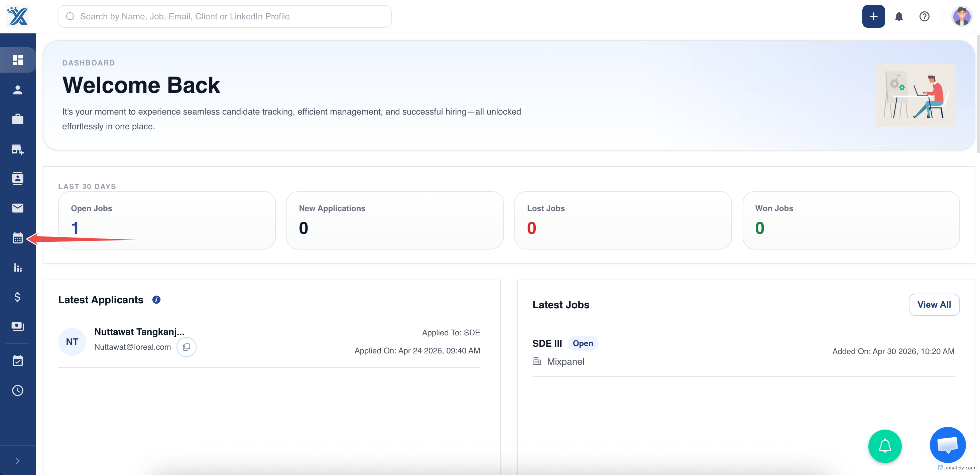Image resolution: width=980 pixels, height=475 pixels.
Task: Focus the candidate search field
Action: tap(225, 16)
